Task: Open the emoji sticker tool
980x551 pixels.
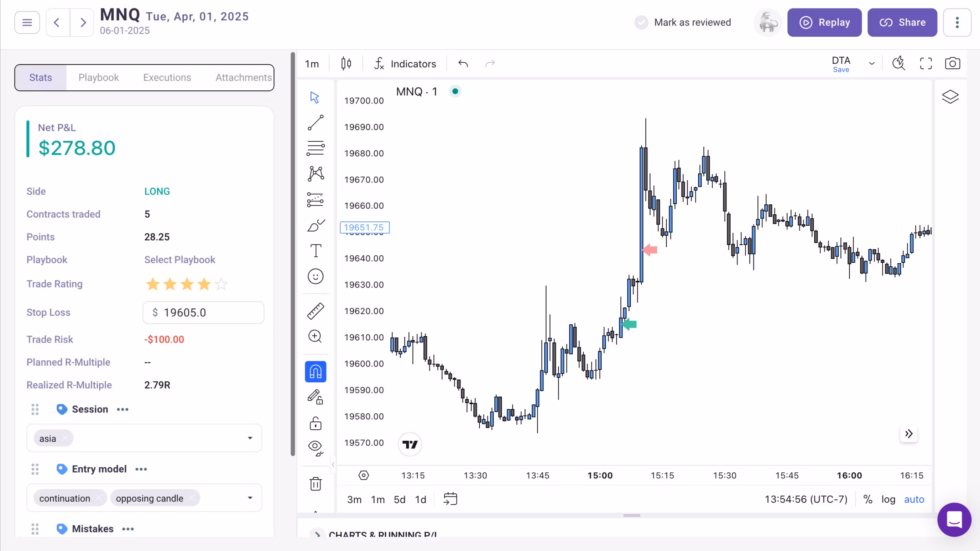Action: point(316,277)
